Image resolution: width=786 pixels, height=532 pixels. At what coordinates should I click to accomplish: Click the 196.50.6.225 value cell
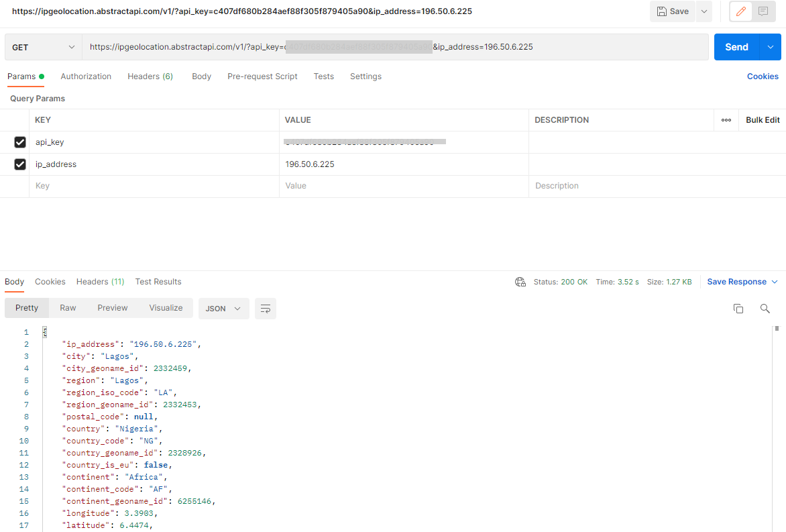pyautogui.click(x=404, y=164)
